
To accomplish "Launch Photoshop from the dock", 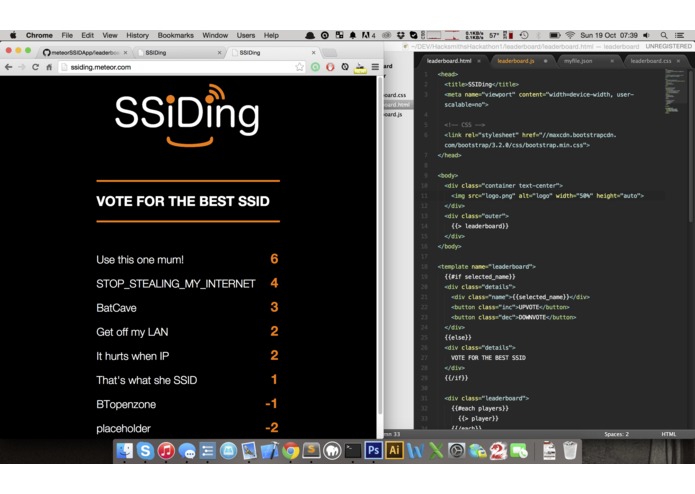I will pyautogui.click(x=374, y=451).
